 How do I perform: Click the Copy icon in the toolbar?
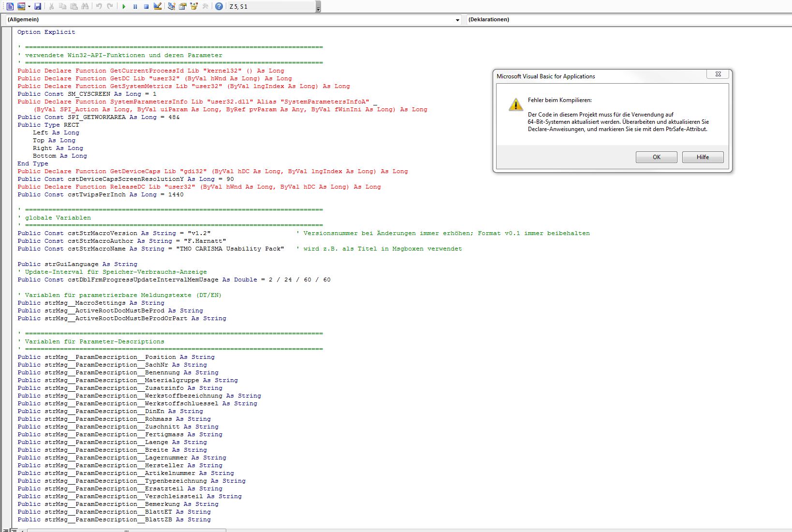63,6
